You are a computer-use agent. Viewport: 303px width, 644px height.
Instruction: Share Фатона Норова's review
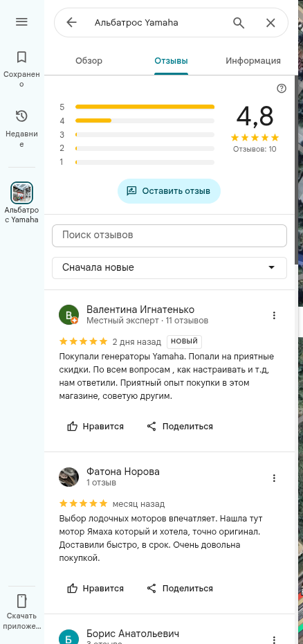pyautogui.click(x=179, y=589)
